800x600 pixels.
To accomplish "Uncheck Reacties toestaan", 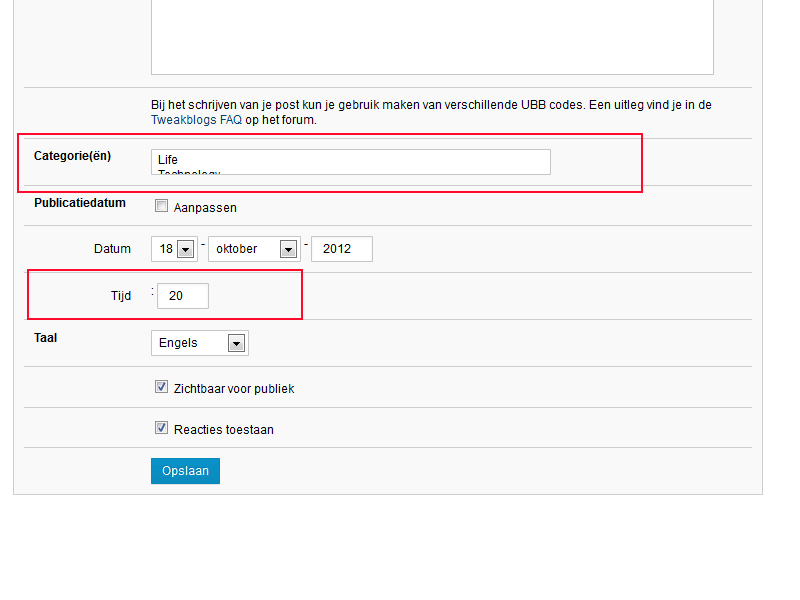I will click(x=161, y=428).
